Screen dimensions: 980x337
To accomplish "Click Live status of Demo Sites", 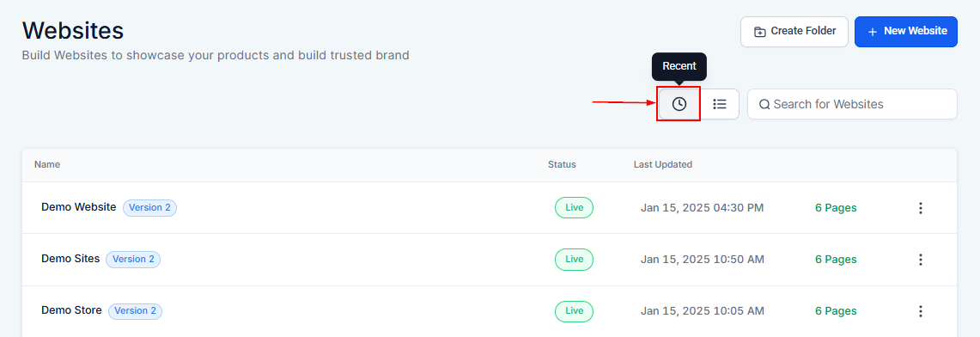I will click(574, 259).
